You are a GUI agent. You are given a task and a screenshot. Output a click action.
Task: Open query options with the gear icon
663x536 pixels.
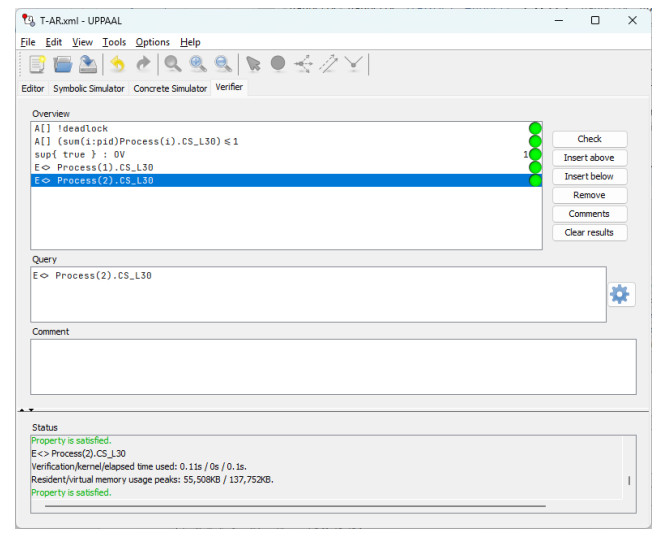620,294
